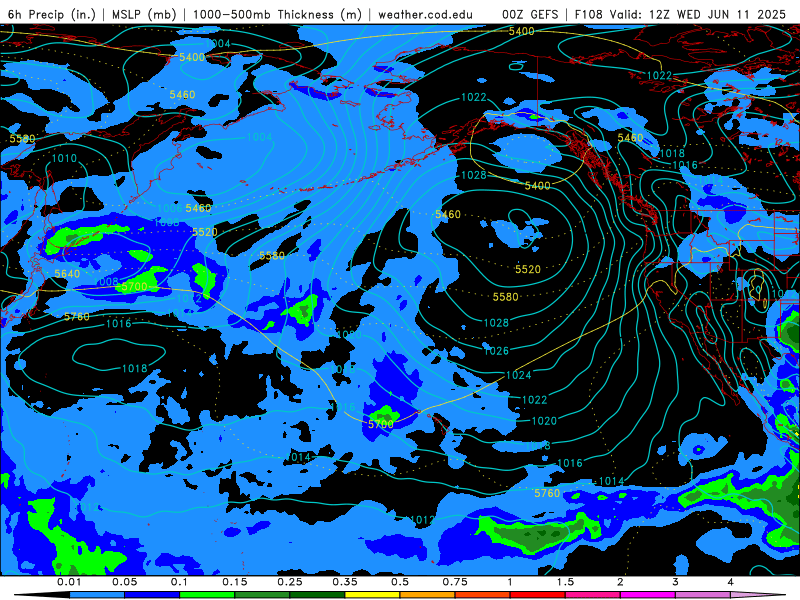This screenshot has height=600, width=800.
Task: Select the yellow 0.35 legend swatch
Action: point(372,595)
